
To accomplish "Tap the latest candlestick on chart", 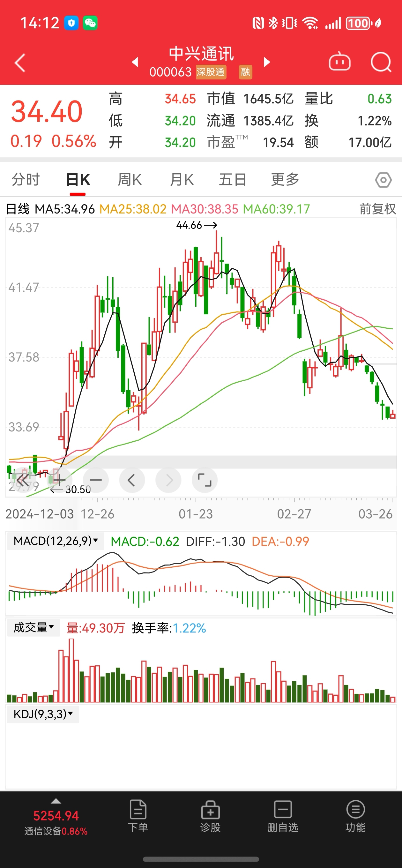I will (392, 414).
